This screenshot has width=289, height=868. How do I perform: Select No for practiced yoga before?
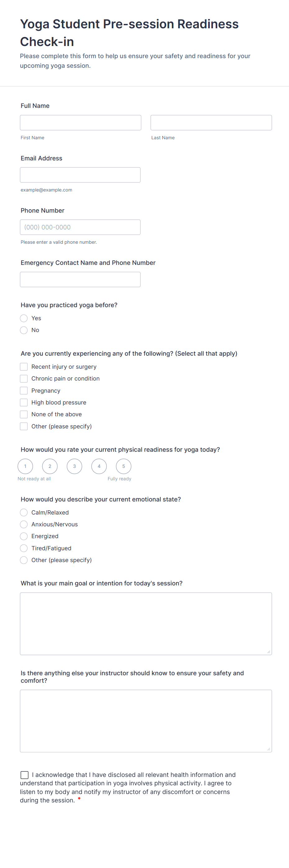click(24, 330)
